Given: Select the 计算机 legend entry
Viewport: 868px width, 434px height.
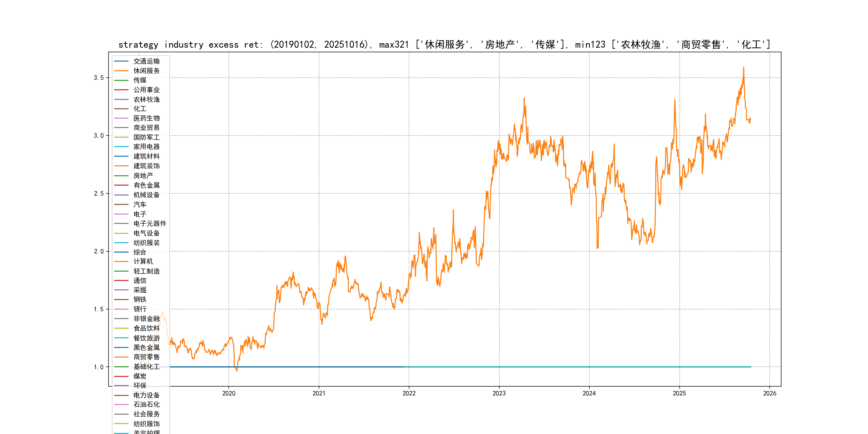Looking at the screenshot, I should click(x=143, y=261).
